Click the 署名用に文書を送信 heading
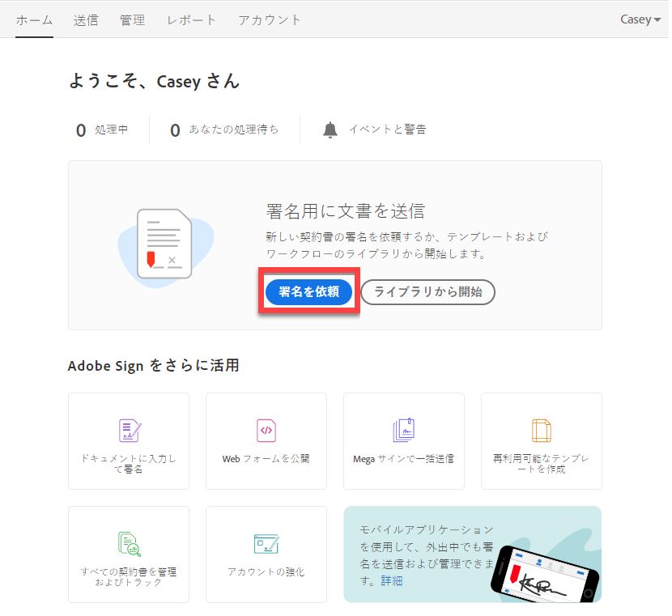This screenshot has width=672, height=616. point(346,211)
